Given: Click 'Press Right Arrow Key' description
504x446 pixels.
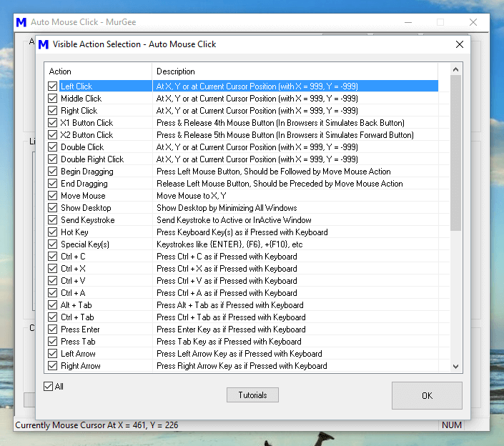Looking at the screenshot, I should coord(242,366).
